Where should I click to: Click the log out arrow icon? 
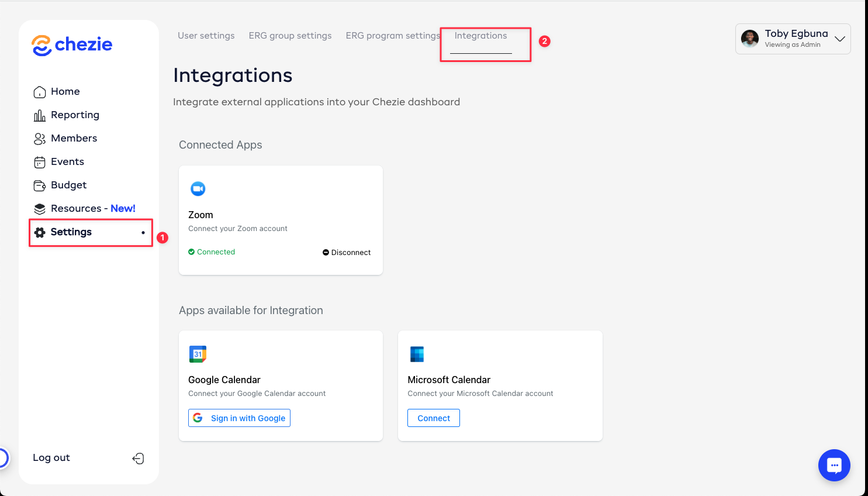pos(138,459)
